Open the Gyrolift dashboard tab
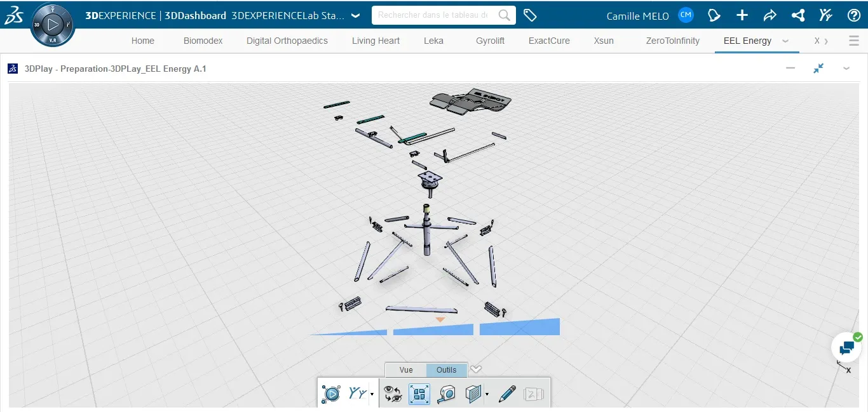Screen dimensions: 868x412 coord(490,40)
